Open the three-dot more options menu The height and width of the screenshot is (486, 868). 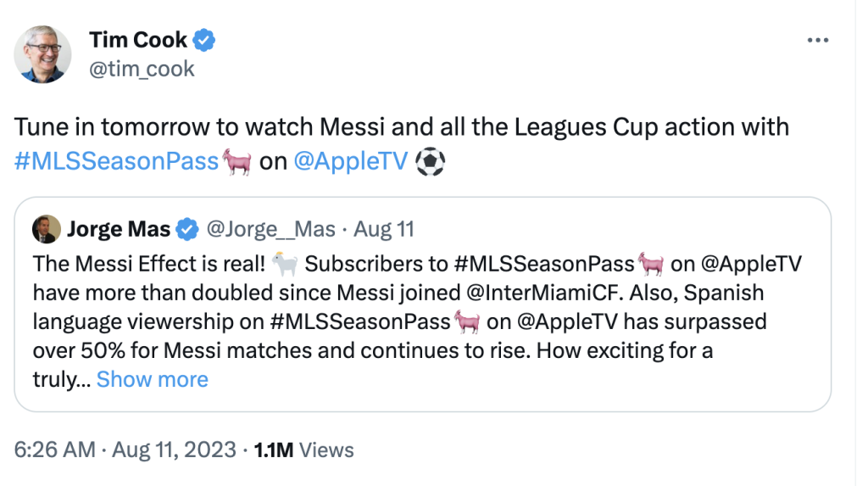[817, 40]
